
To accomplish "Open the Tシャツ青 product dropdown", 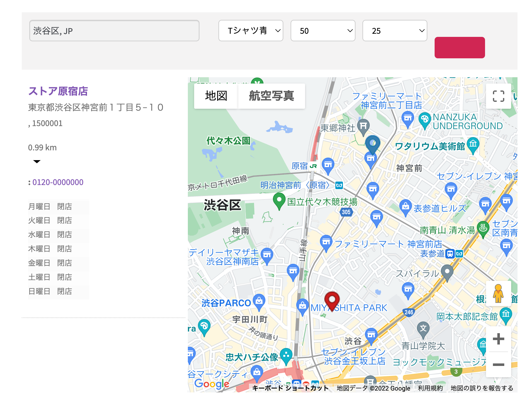I will 251,31.
